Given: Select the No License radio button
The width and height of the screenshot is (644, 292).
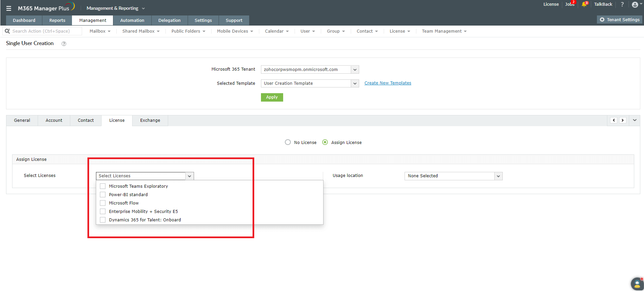Looking at the screenshot, I should (x=288, y=142).
